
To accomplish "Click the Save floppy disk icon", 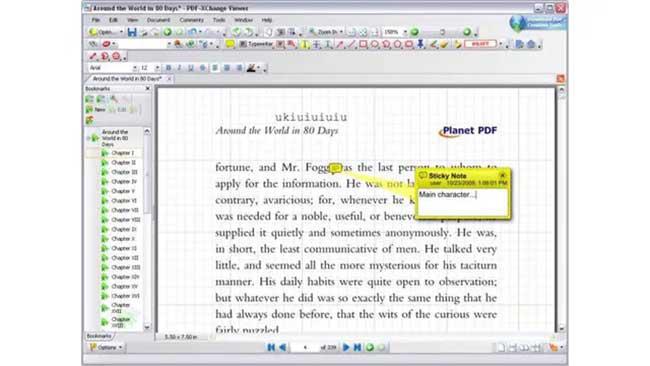I will [132, 32].
